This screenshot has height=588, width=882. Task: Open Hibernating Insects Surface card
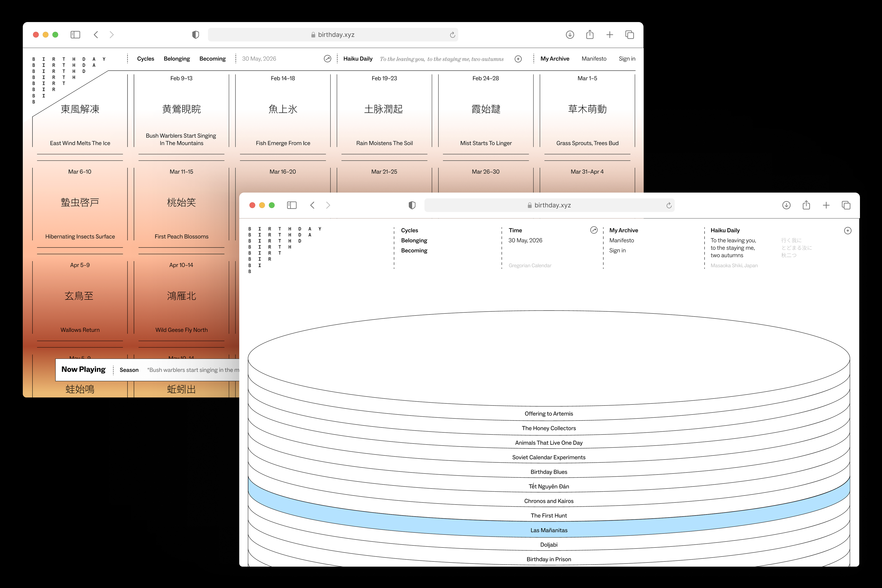[x=80, y=204]
